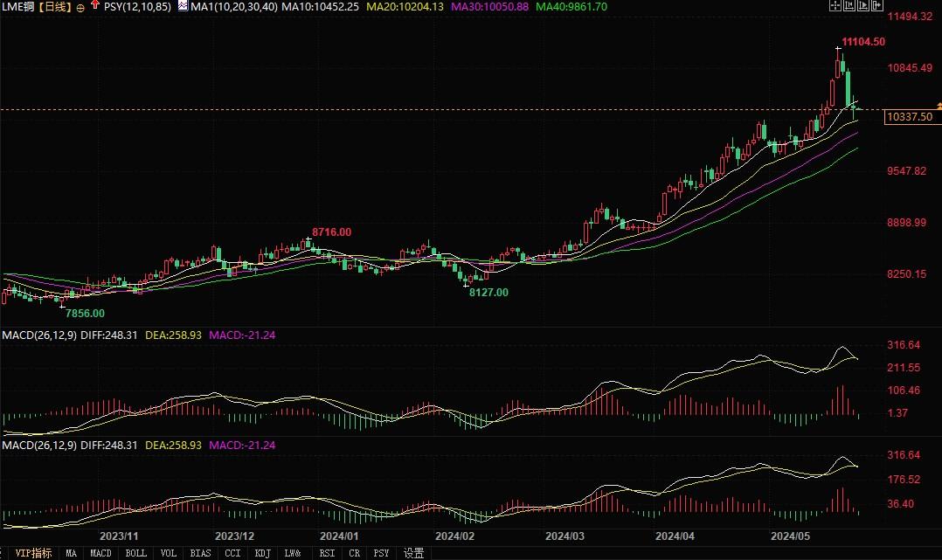Click the PSY(12,10,85) indicator label
Image resolution: width=942 pixels, height=560 pixels.
[x=137, y=7]
